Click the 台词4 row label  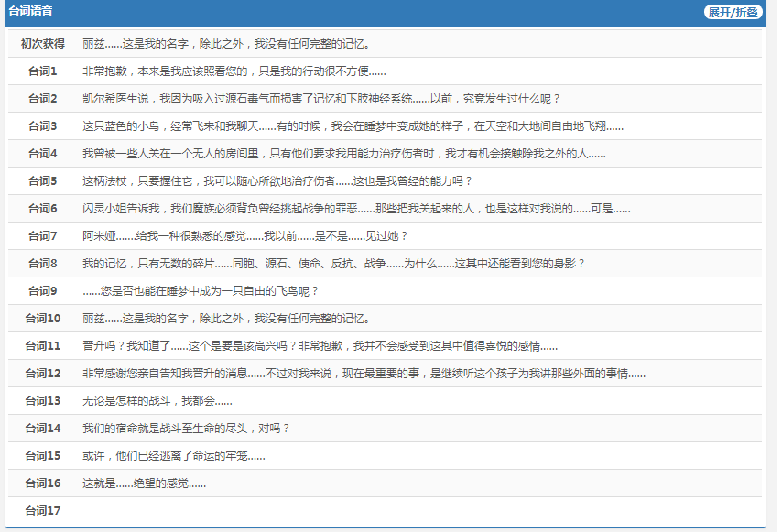click(x=43, y=154)
